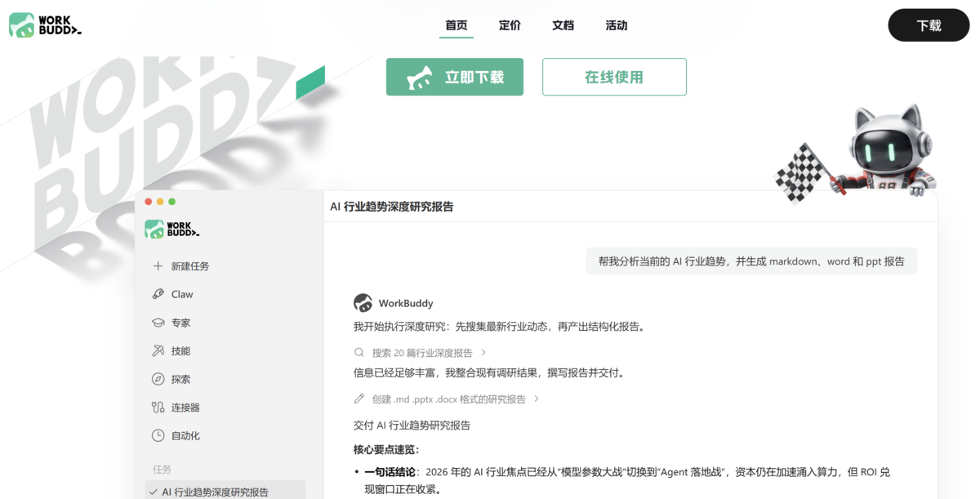980x499 pixels.
Task: Click the 核心要点速览 heading
Action: tap(385, 449)
